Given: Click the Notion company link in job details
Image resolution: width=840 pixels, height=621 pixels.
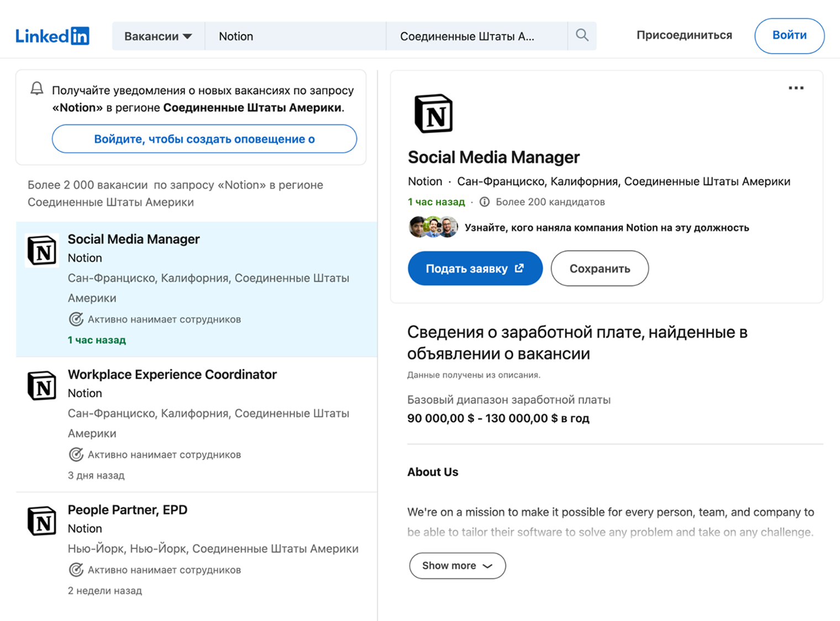Looking at the screenshot, I should [x=425, y=181].
